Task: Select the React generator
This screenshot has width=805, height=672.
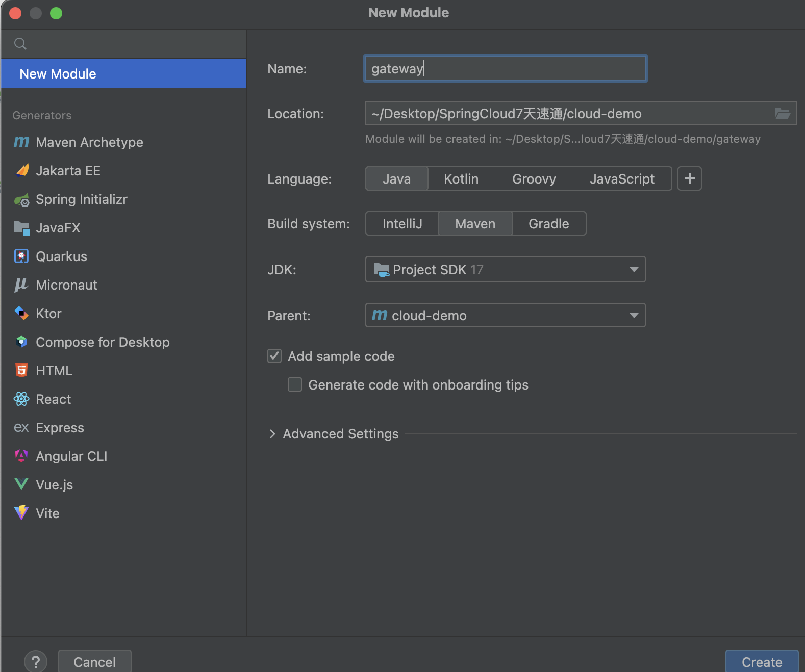Action: (x=123, y=399)
